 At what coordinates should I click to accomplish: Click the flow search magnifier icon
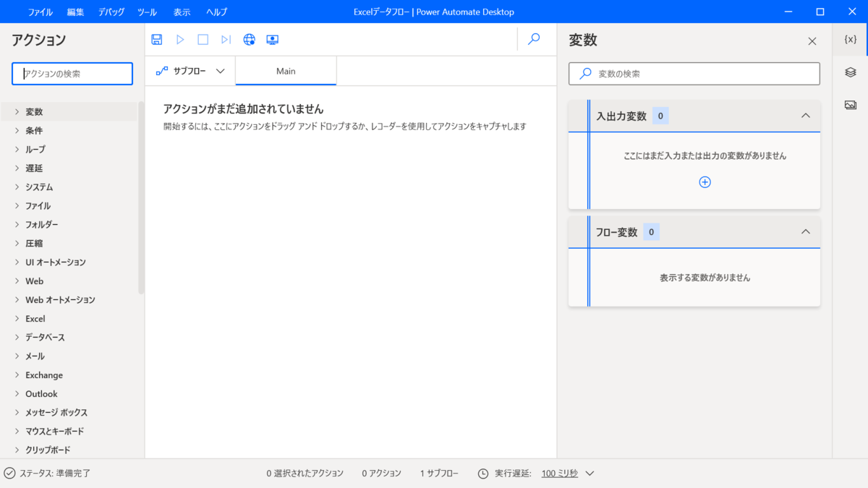534,39
